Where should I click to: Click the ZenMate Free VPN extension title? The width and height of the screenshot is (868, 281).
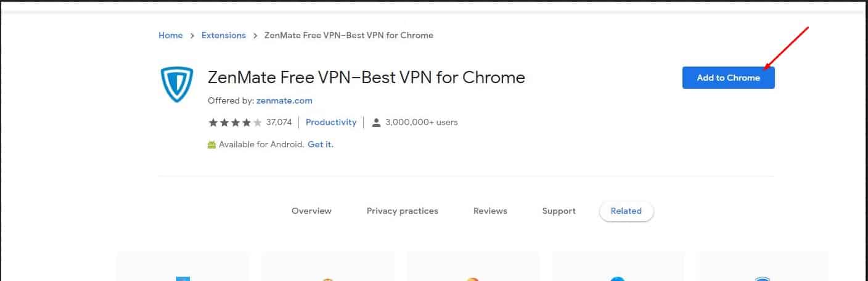366,78
